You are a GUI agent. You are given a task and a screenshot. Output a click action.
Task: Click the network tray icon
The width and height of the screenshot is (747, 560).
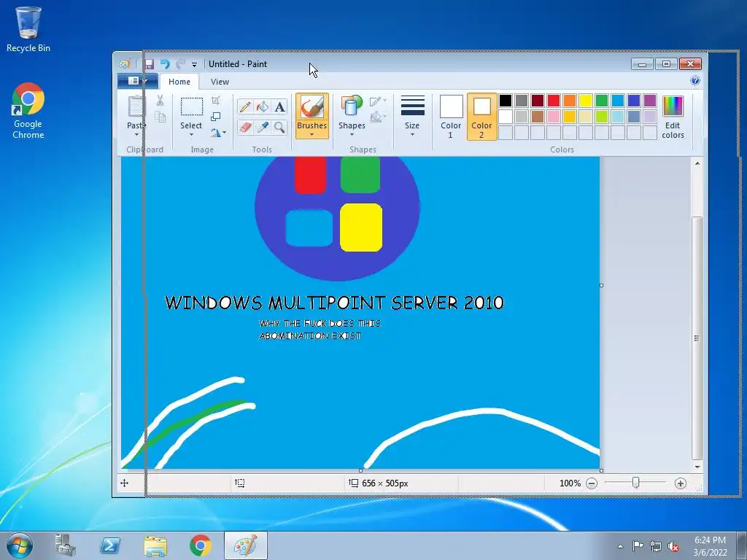pos(656,546)
